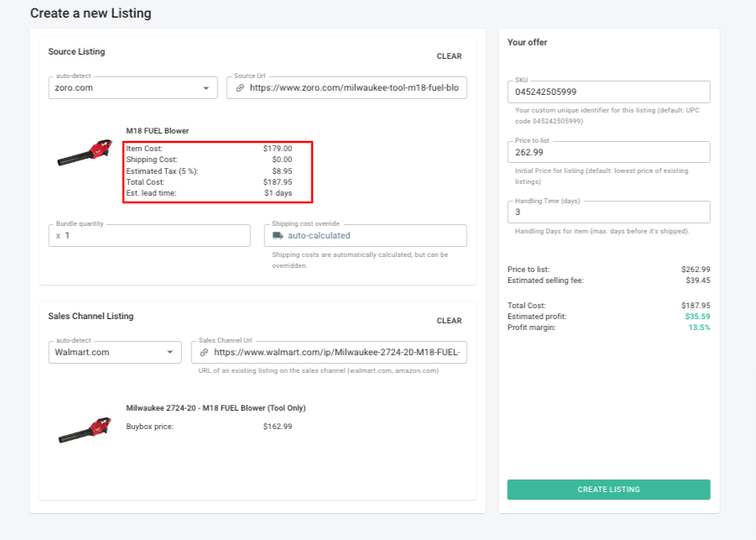Open the zoro.com source dropdown
Screen dimensions: 756x540
(206, 88)
